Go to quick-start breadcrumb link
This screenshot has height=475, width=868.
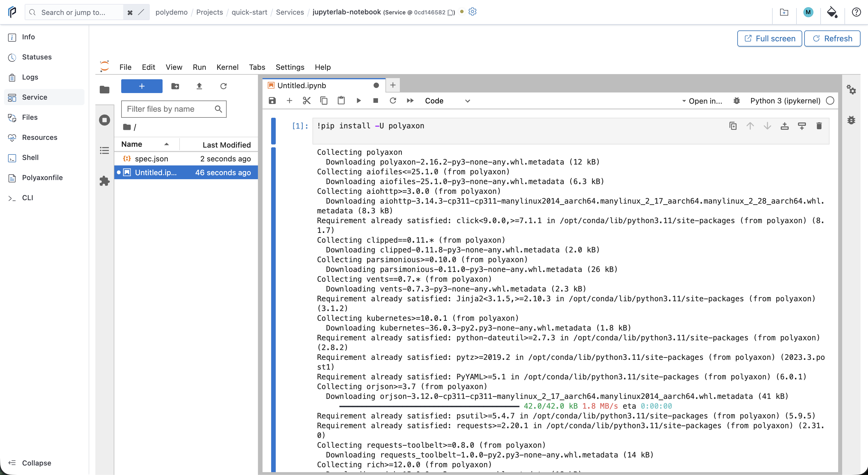[249, 12]
